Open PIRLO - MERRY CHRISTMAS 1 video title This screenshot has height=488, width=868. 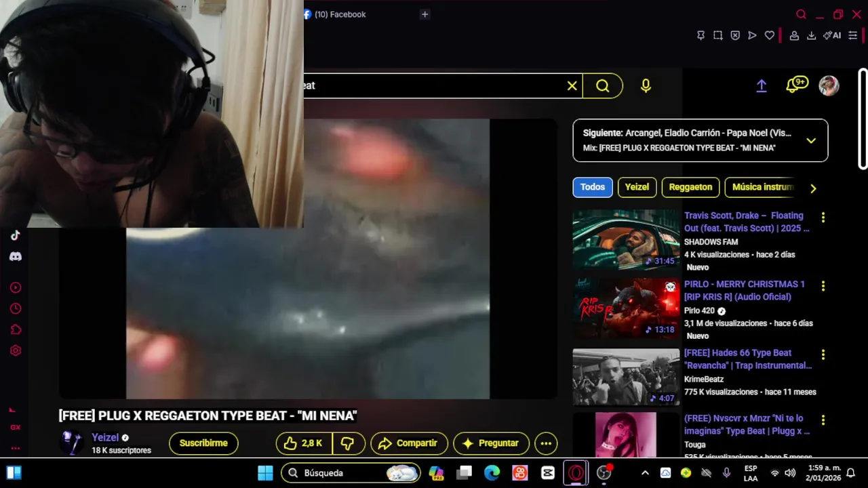pos(745,291)
